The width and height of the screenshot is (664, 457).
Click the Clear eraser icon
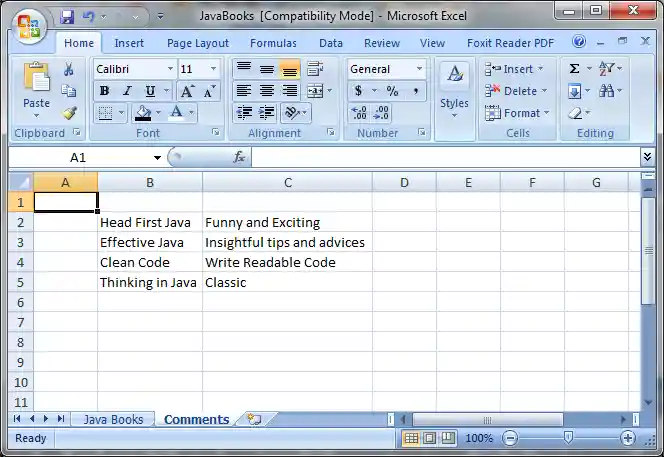pyautogui.click(x=575, y=113)
